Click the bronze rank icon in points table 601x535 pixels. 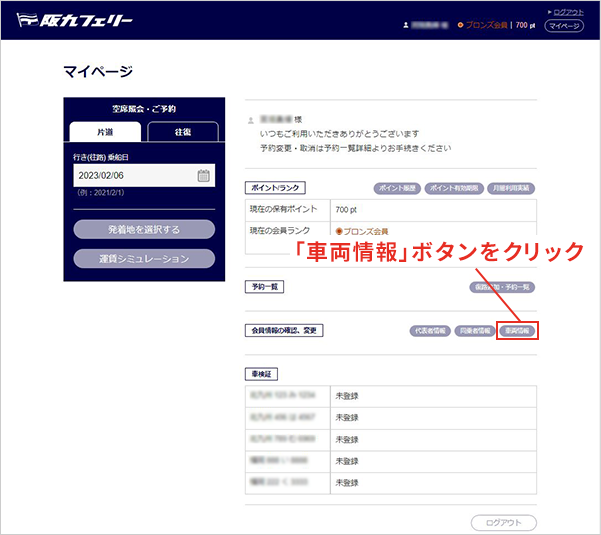tap(339, 231)
